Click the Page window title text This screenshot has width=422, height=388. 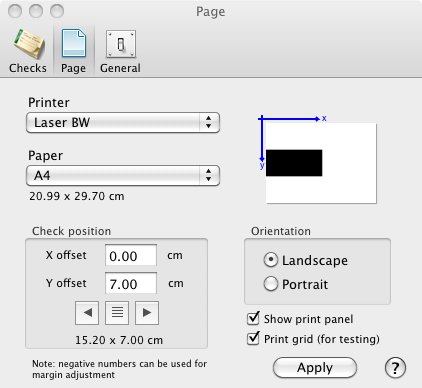tap(211, 12)
